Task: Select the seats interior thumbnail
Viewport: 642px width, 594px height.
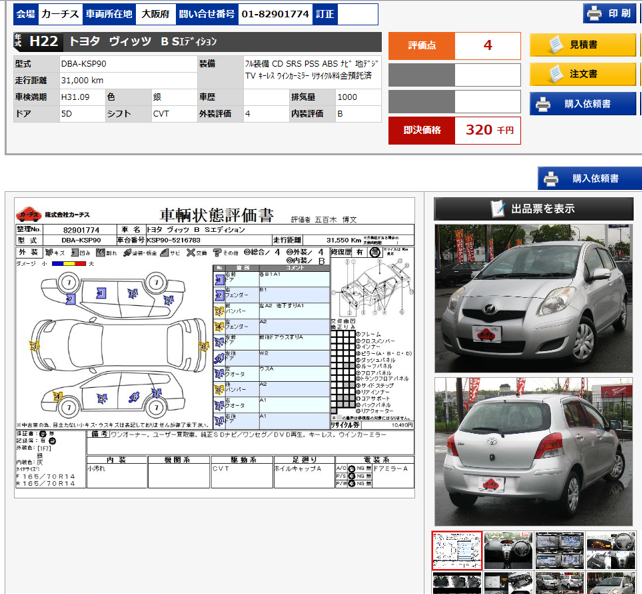Action: click(x=457, y=583)
